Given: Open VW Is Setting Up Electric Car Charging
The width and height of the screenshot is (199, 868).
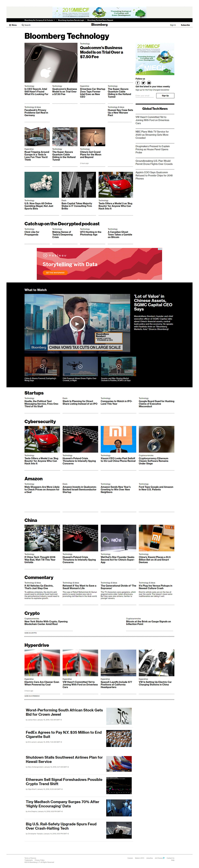Looking at the screenshot, I should click(x=155, y=683).
